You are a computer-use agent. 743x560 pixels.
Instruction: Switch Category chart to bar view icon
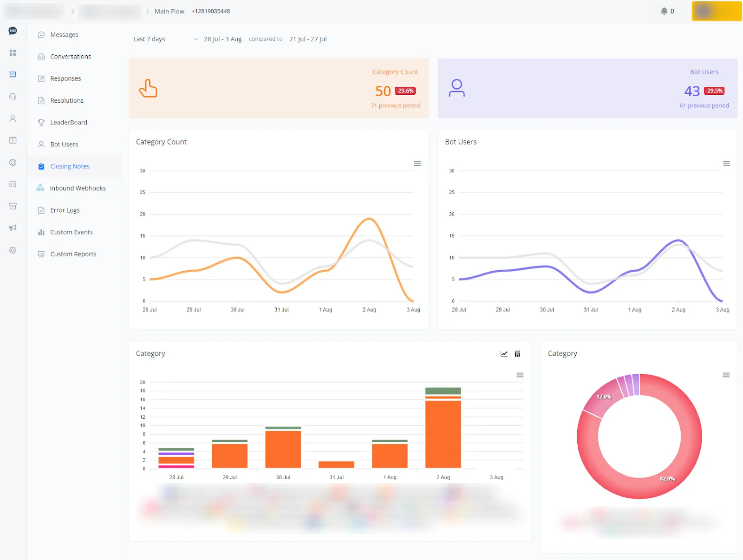point(517,354)
